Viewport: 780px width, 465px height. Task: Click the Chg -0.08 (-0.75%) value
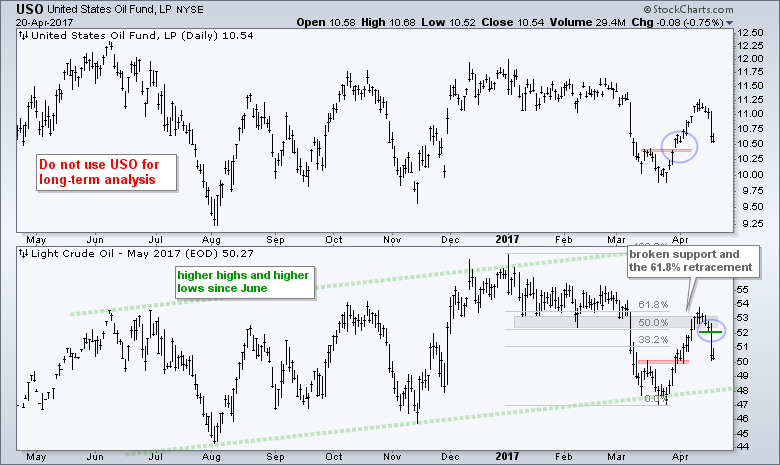tap(678, 22)
